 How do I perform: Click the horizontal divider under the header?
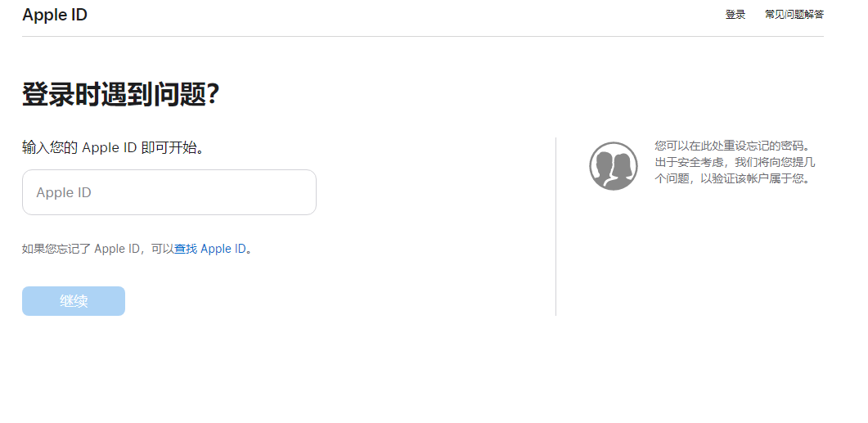pyautogui.click(x=422, y=36)
